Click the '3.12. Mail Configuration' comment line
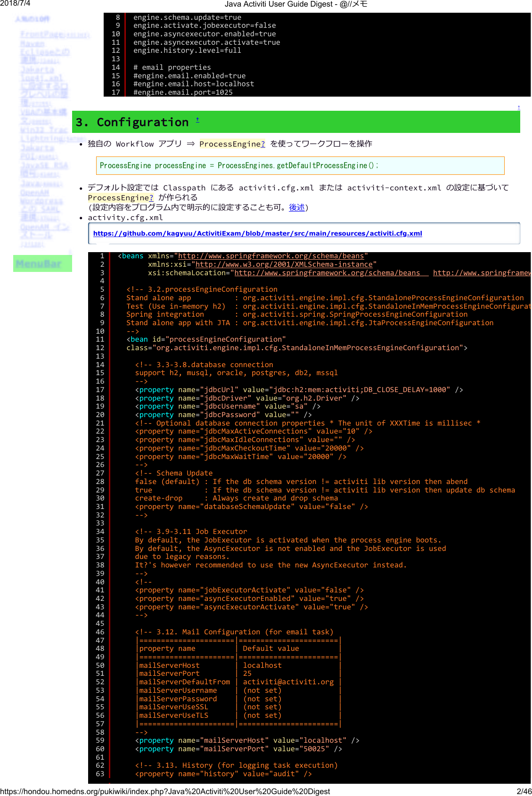Screen dimensions: 532x796 [x=234, y=632]
